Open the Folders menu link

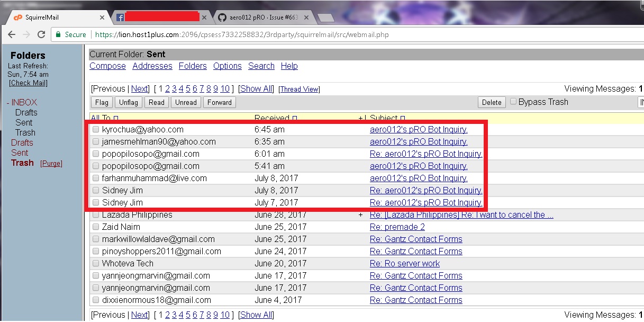[x=193, y=66]
